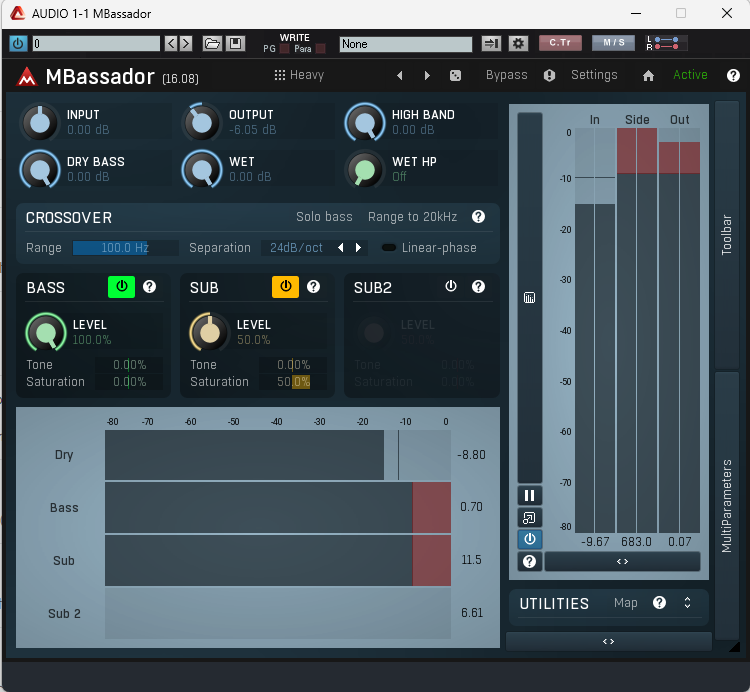Click the Range 100.0 Hz field

click(x=125, y=248)
